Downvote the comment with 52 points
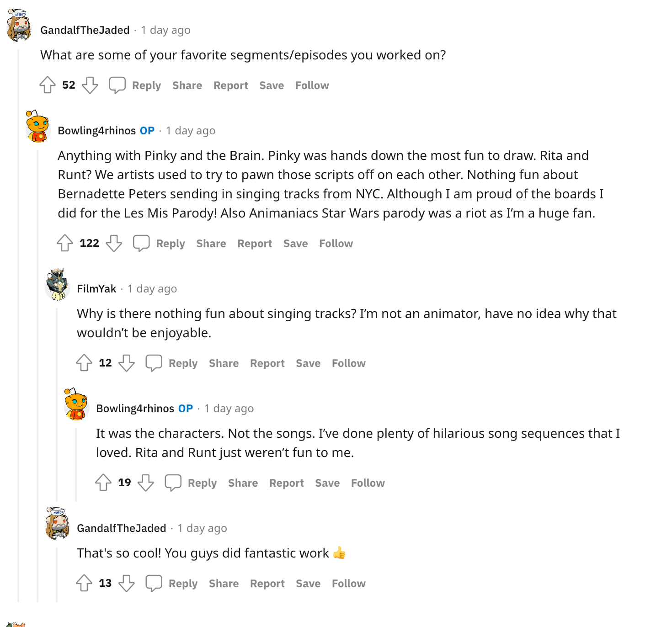Image resolution: width=672 pixels, height=627 pixels. tap(90, 85)
